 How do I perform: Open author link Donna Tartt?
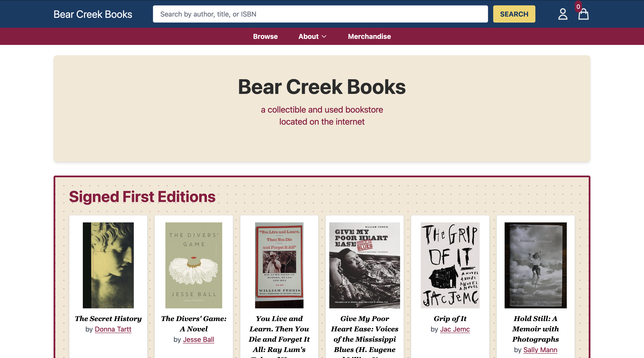(113, 329)
